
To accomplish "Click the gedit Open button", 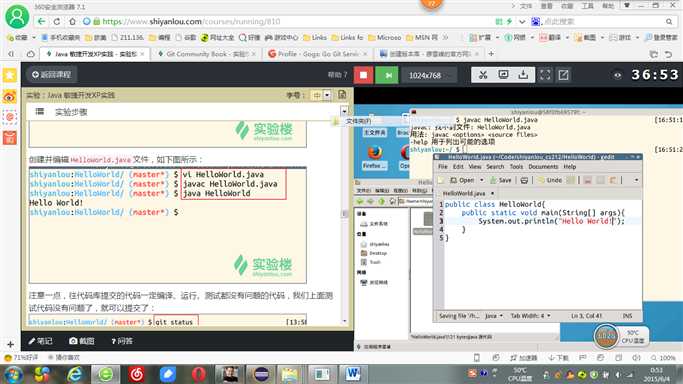I will [463, 180].
